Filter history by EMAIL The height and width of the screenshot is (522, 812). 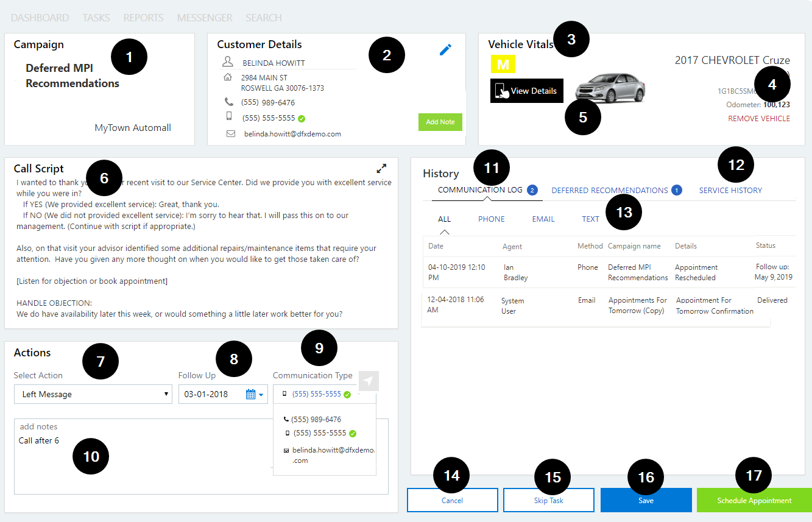point(543,219)
